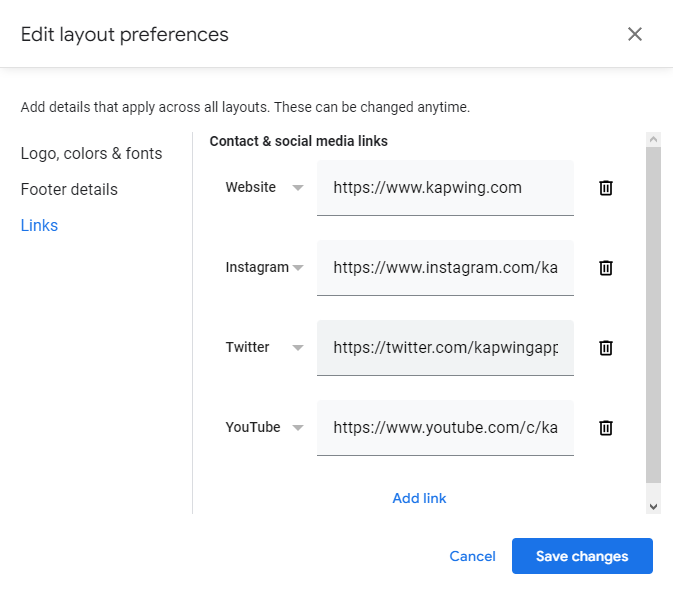
Task: Switch to Logo, colors & fonts section
Action: pyautogui.click(x=91, y=153)
